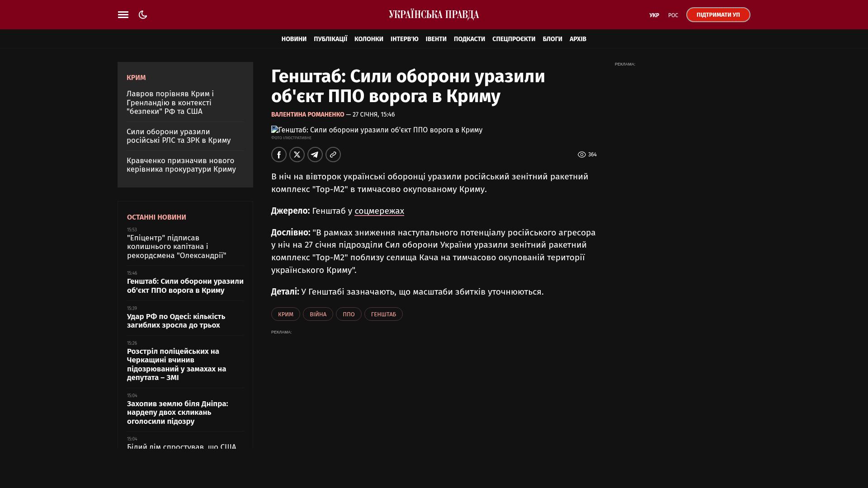
Task: Open the Новини menu item
Action: 294,39
